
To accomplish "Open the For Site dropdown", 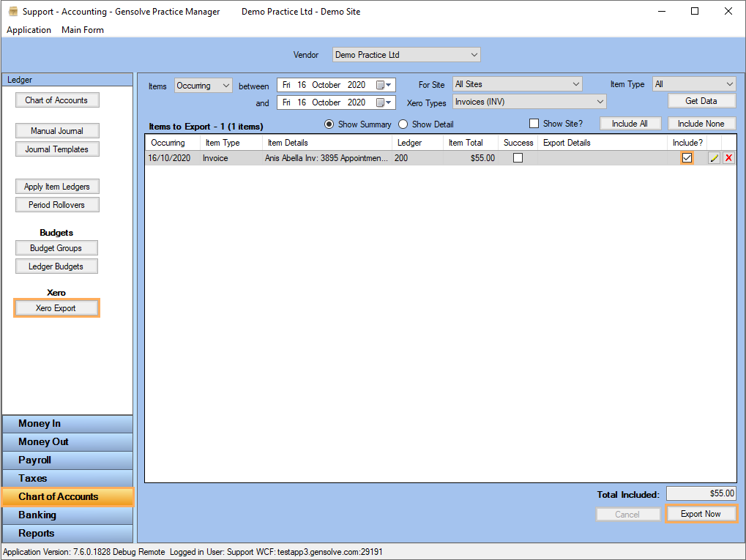I will [575, 84].
